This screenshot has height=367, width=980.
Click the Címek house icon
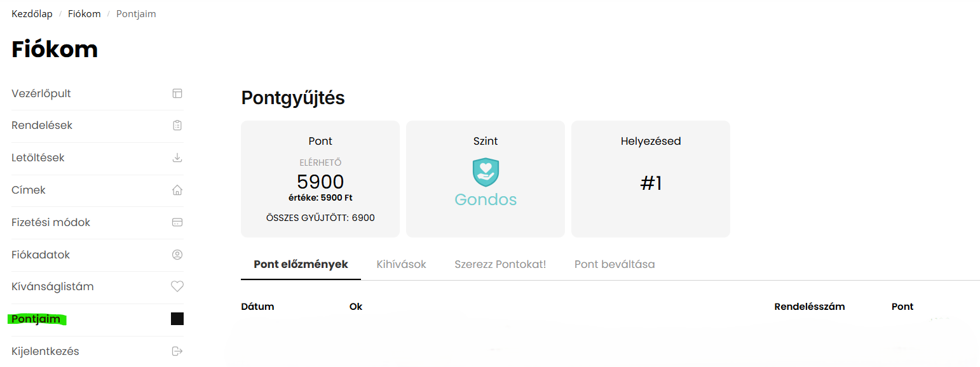coord(177,190)
